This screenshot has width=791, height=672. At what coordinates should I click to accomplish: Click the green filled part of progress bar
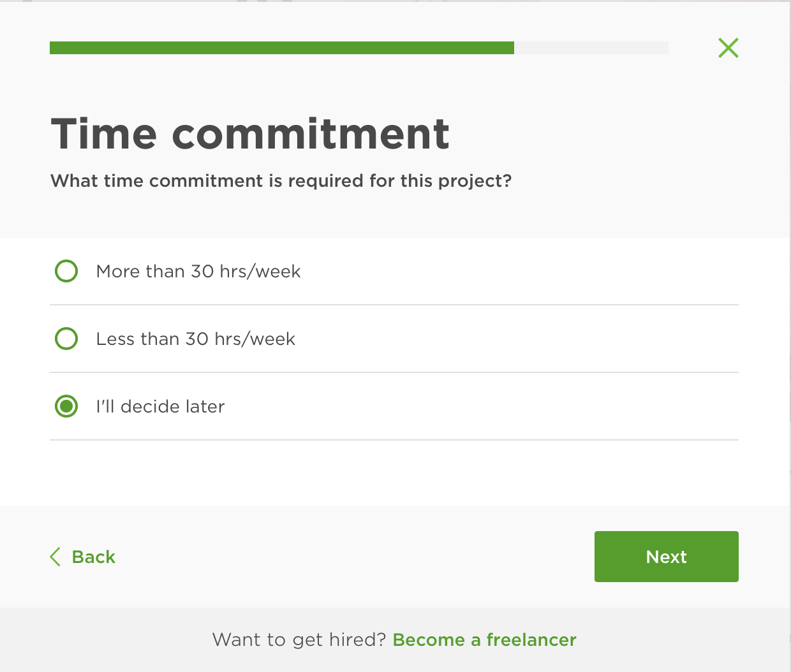281,48
